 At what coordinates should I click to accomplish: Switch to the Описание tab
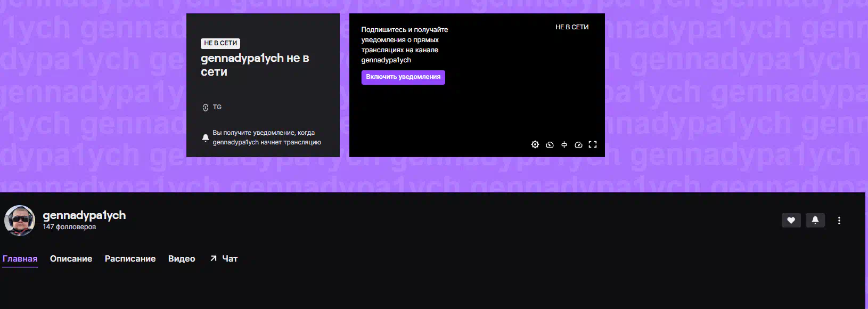(x=71, y=259)
